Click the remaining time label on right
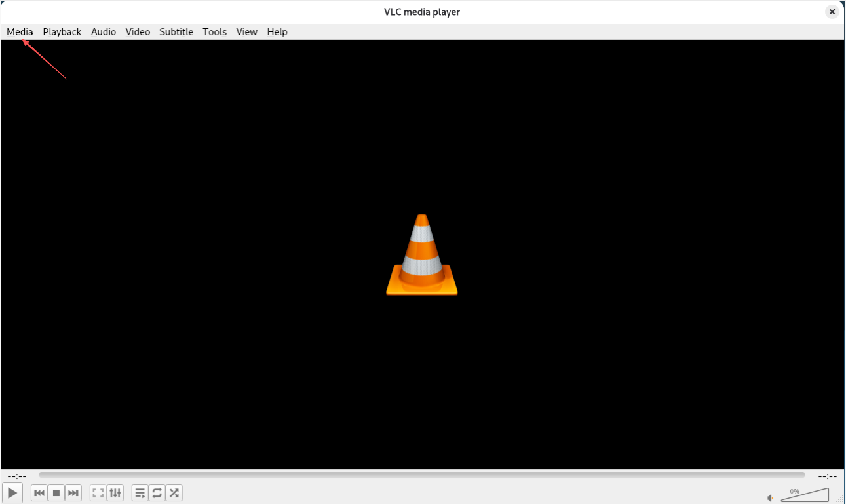 [x=827, y=476]
